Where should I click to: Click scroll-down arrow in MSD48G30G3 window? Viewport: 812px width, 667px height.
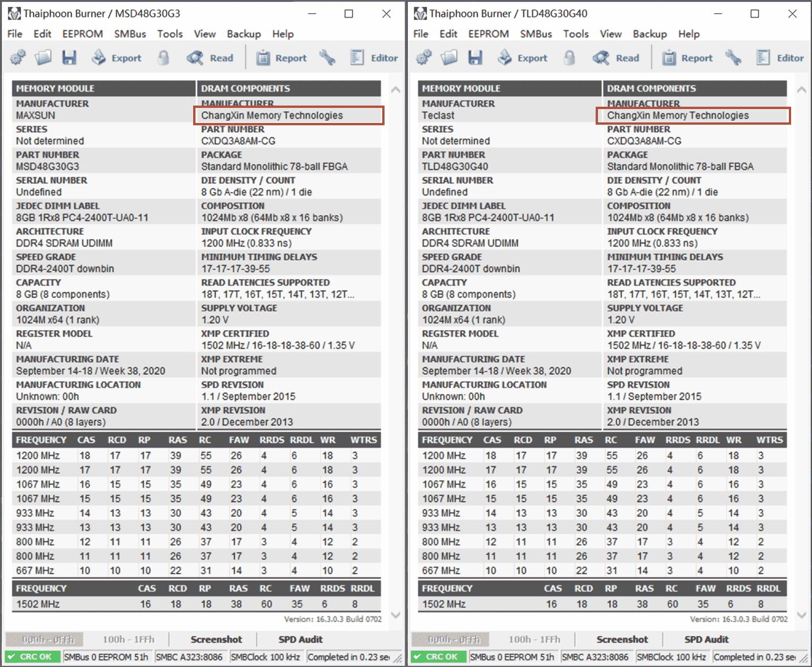(x=396, y=615)
